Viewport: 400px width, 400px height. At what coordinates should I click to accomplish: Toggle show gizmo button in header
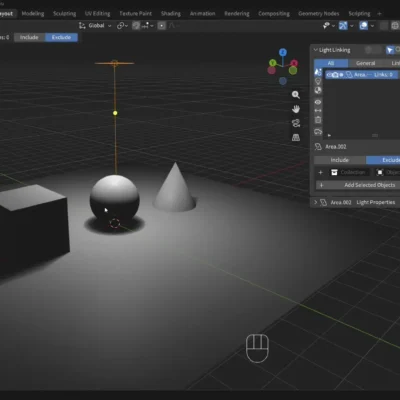(x=343, y=26)
